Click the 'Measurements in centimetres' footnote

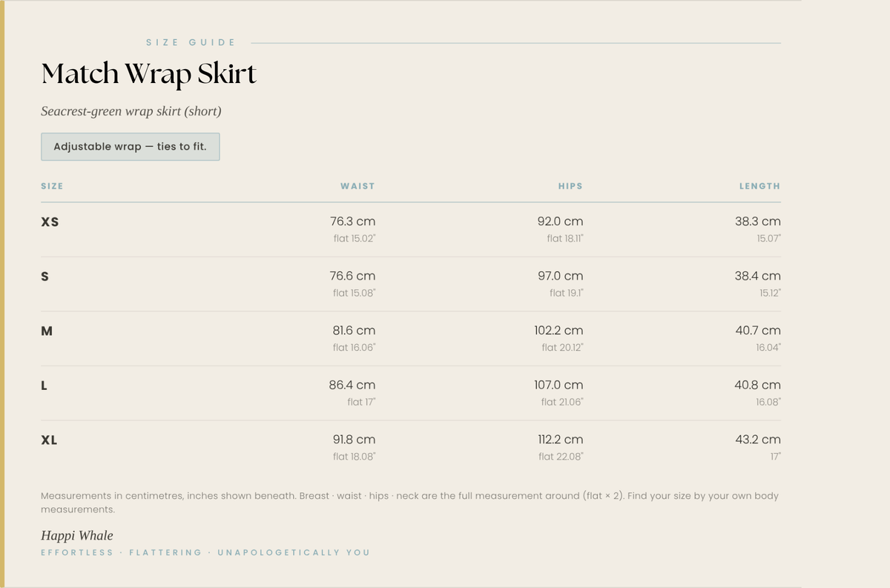pos(410,503)
